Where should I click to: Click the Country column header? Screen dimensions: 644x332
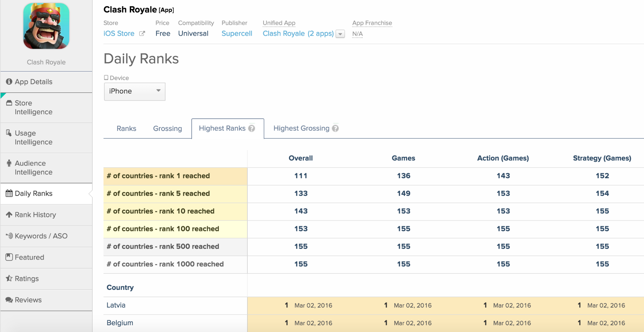click(x=120, y=288)
